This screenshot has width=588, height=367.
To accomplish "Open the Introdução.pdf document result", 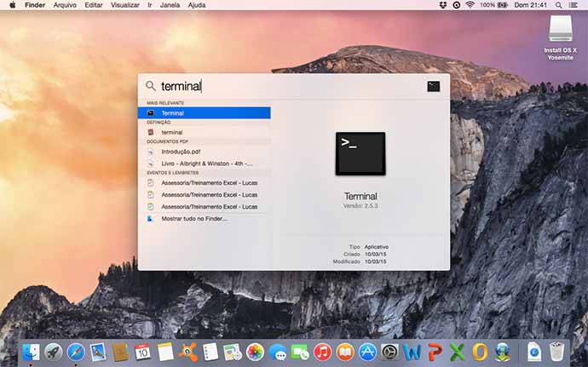I will click(205, 152).
